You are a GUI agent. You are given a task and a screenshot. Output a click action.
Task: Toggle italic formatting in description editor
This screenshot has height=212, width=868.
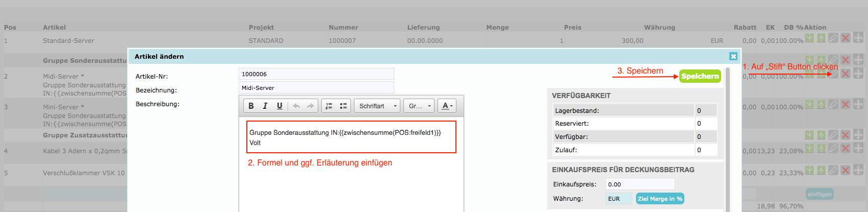point(265,106)
